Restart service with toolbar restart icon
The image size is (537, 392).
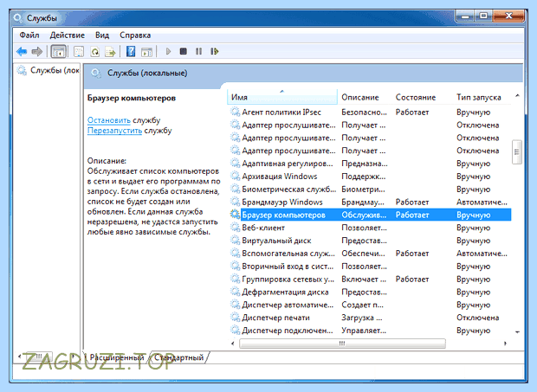[215, 52]
